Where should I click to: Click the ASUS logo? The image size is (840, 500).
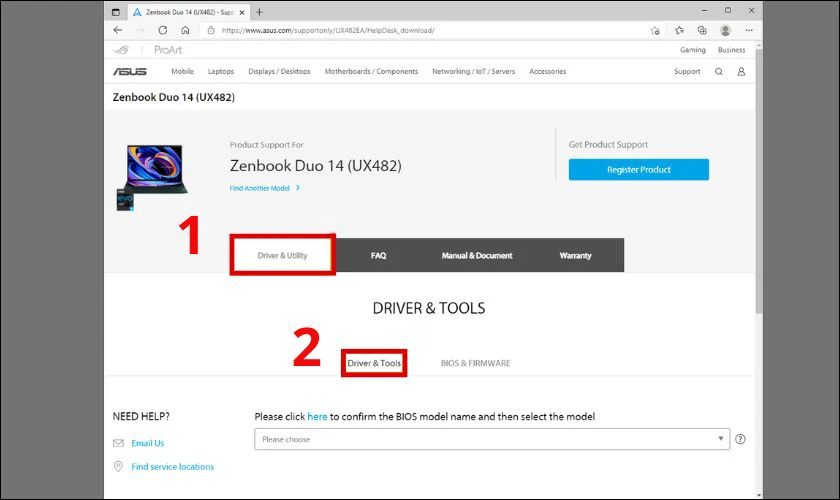tap(130, 71)
